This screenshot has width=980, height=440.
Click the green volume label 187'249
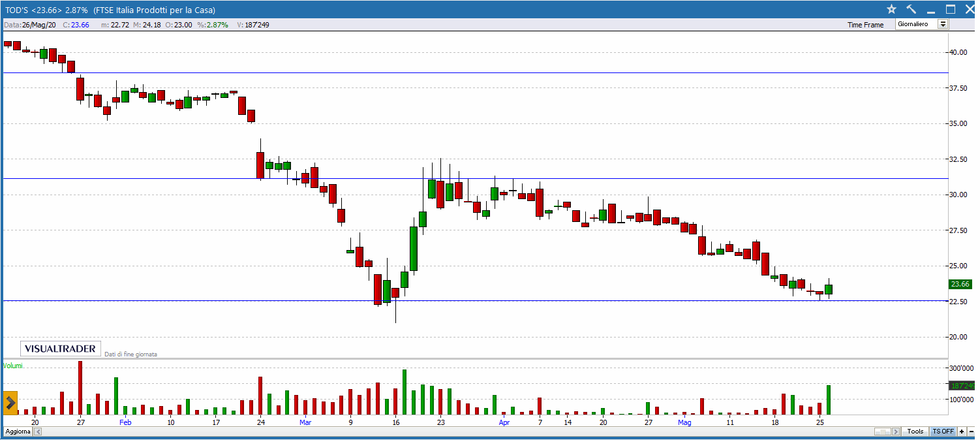[x=962, y=386]
